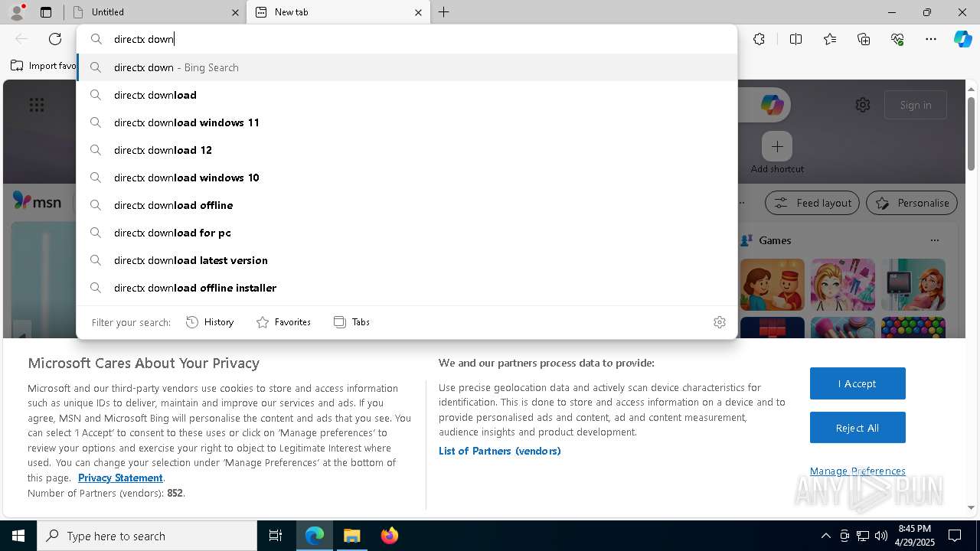Switch to the Untitled tab

pyautogui.click(x=152, y=12)
